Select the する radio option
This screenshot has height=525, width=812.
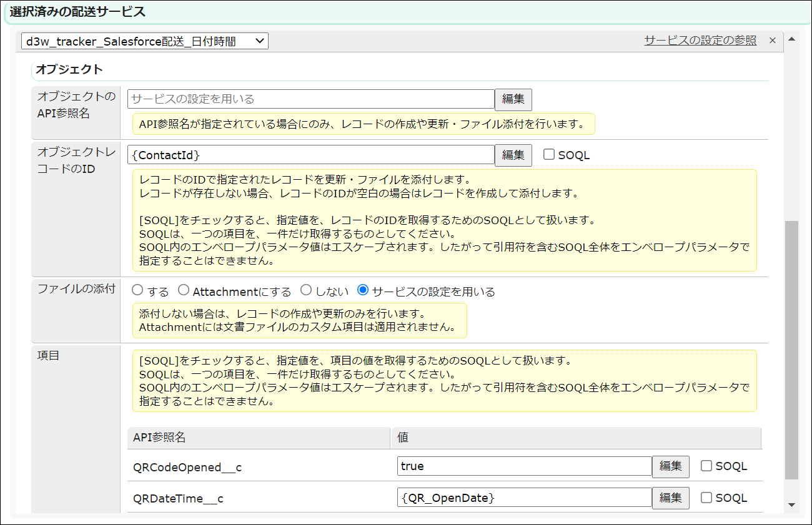[x=137, y=290]
